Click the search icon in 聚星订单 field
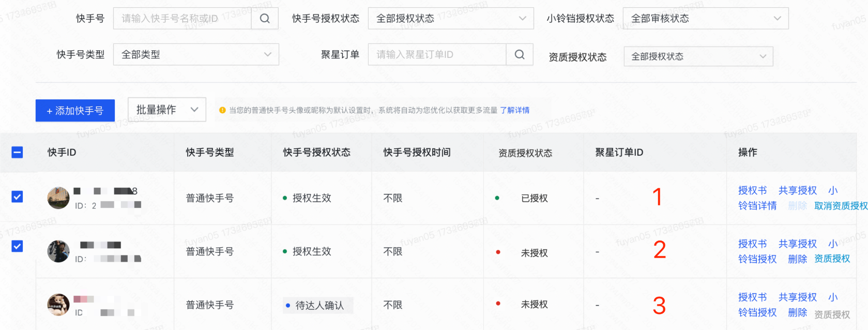Image resolution: width=868 pixels, height=330 pixels. tap(520, 54)
